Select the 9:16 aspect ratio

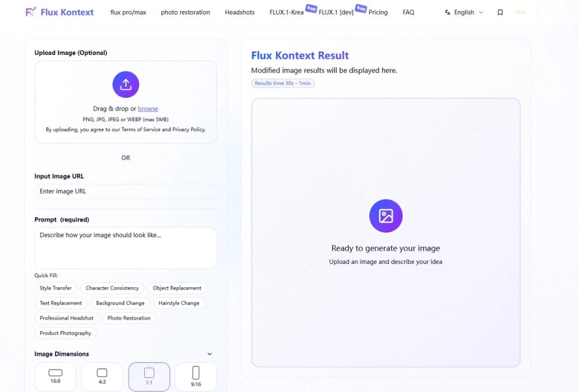(x=196, y=376)
